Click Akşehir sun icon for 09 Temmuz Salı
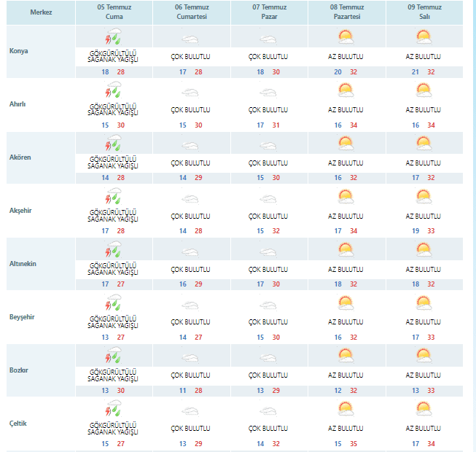Viewport: 476px width, 452px height. (423, 197)
